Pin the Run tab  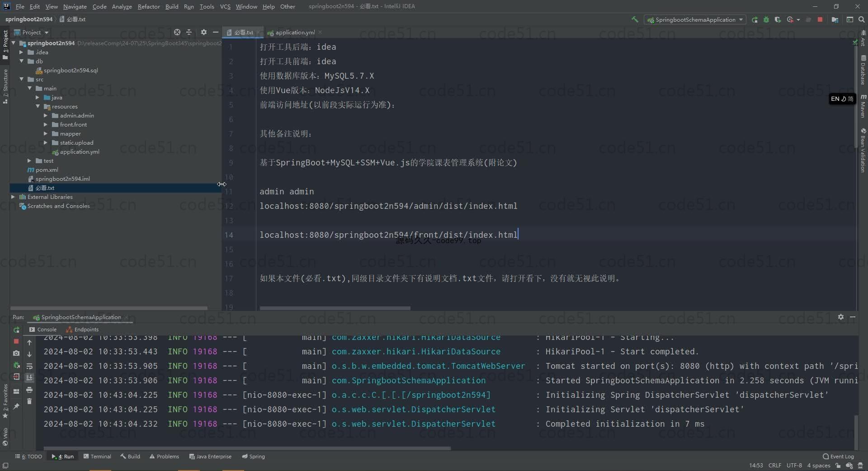[16, 406]
